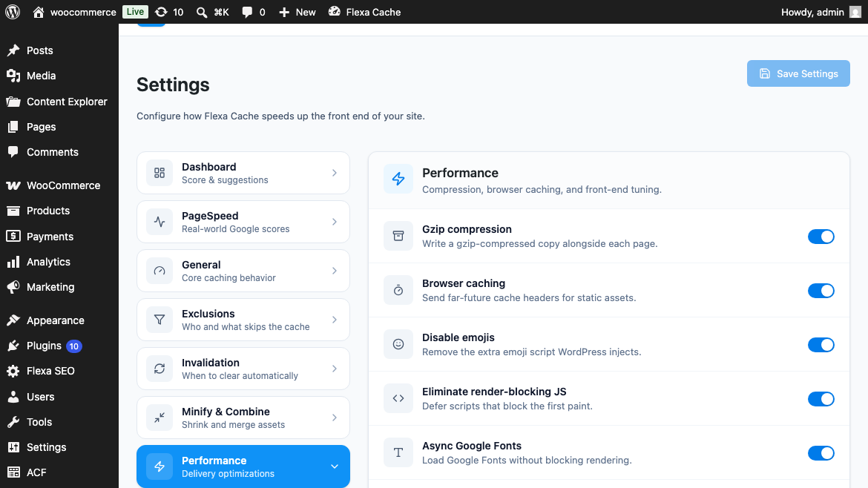Open the Minify & Combine tab
The width and height of the screenshot is (868, 488).
pos(243,418)
